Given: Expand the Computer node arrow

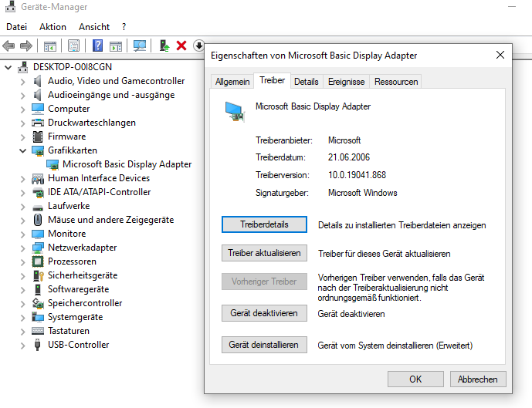Looking at the screenshot, I should (22, 109).
